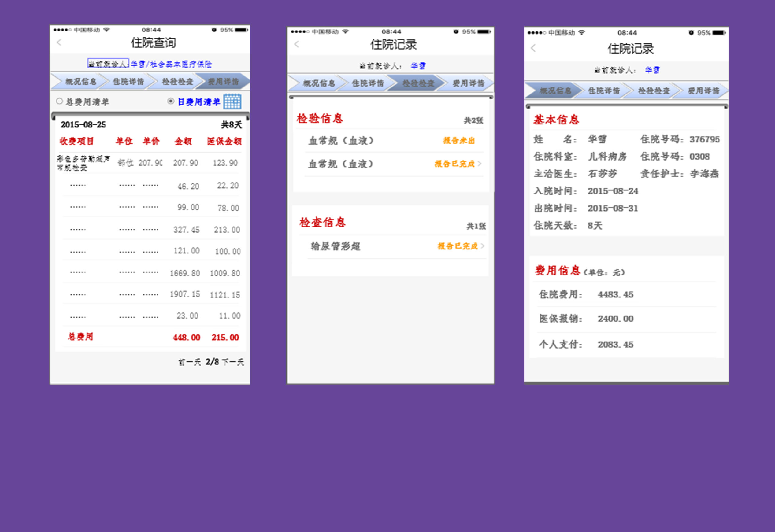Go to 下一天 next day
This screenshot has width=775, height=532.
(x=233, y=362)
